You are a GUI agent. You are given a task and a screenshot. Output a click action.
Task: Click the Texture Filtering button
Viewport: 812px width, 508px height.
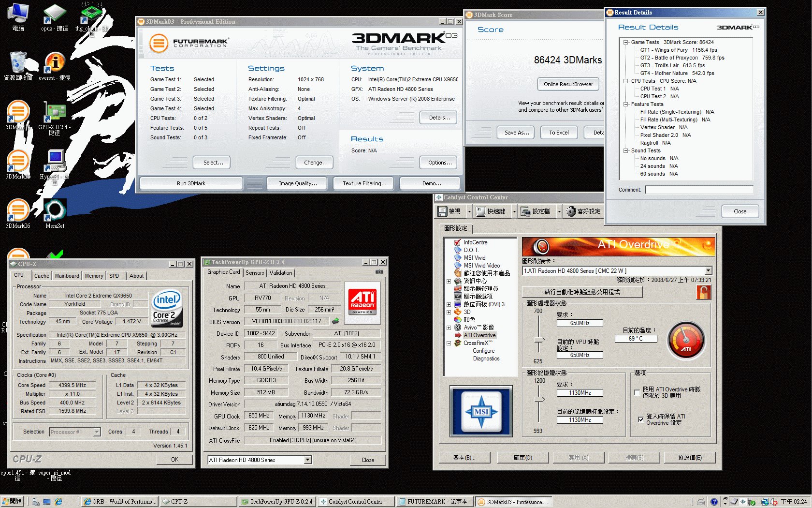364,183
